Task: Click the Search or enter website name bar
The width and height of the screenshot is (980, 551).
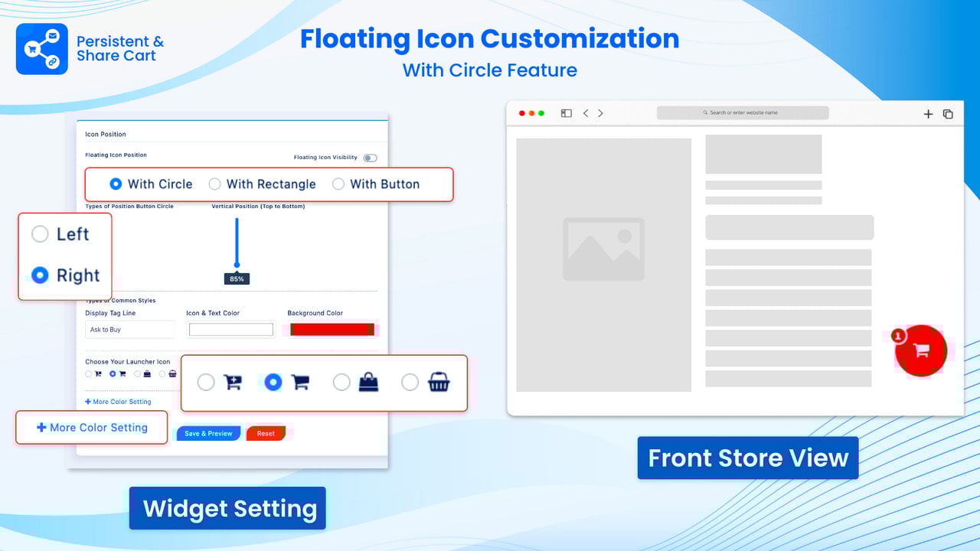Action: click(x=743, y=112)
